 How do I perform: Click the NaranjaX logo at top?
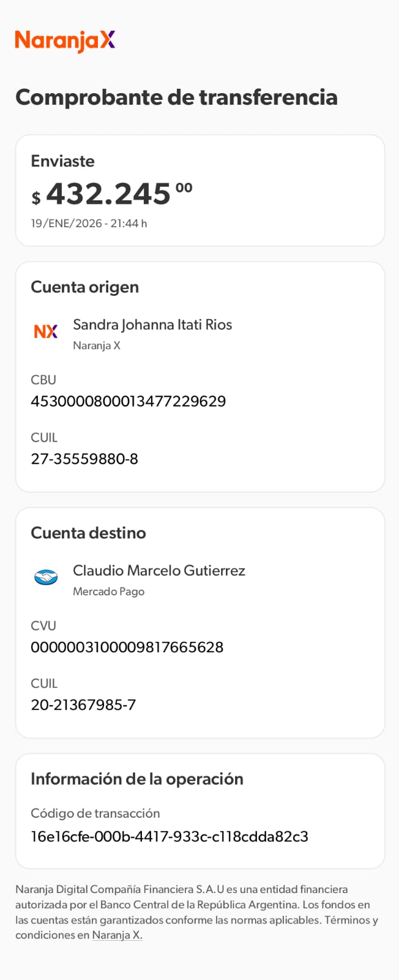point(65,40)
